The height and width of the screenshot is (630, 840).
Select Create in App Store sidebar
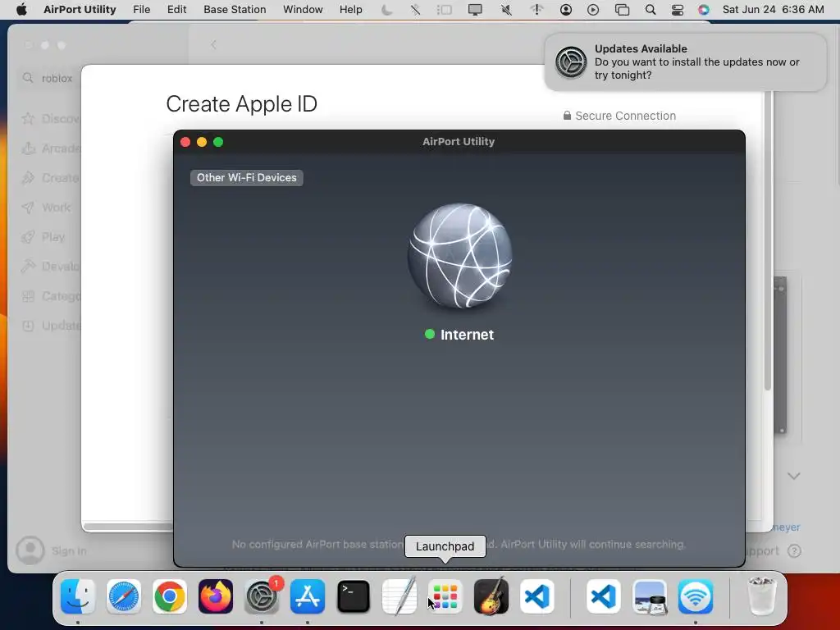tap(49, 178)
